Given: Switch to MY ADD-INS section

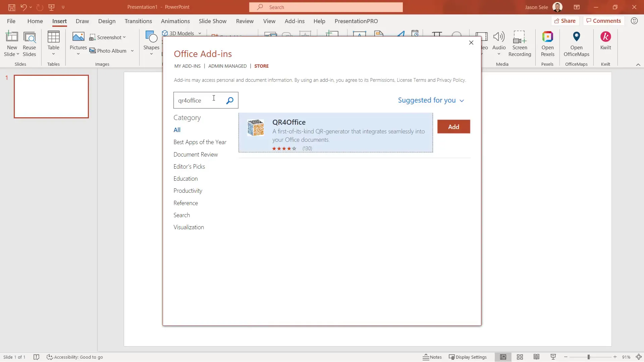Looking at the screenshot, I should [x=187, y=66].
